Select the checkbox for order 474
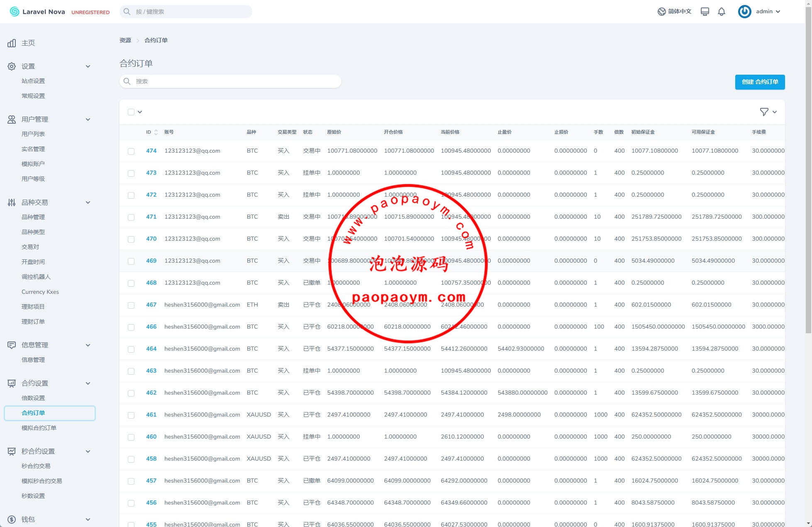The width and height of the screenshot is (812, 527). pos(131,151)
